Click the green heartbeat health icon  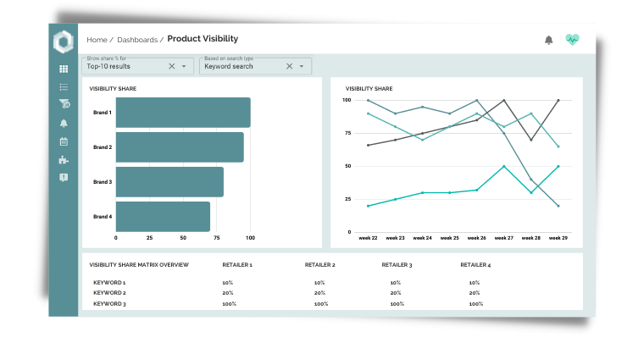tap(572, 40)
